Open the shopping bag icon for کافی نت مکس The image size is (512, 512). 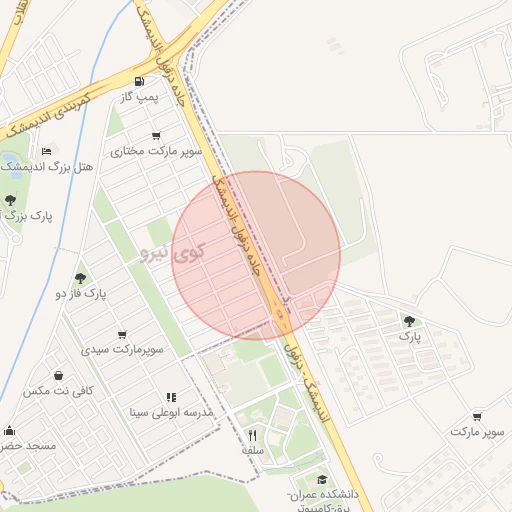pos(59,376)
